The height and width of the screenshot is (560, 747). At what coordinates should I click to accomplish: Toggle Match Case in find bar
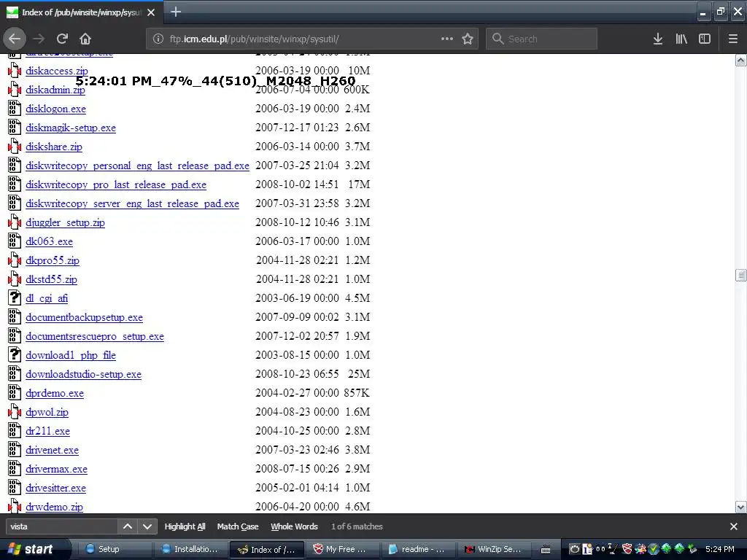click(238, 526)
